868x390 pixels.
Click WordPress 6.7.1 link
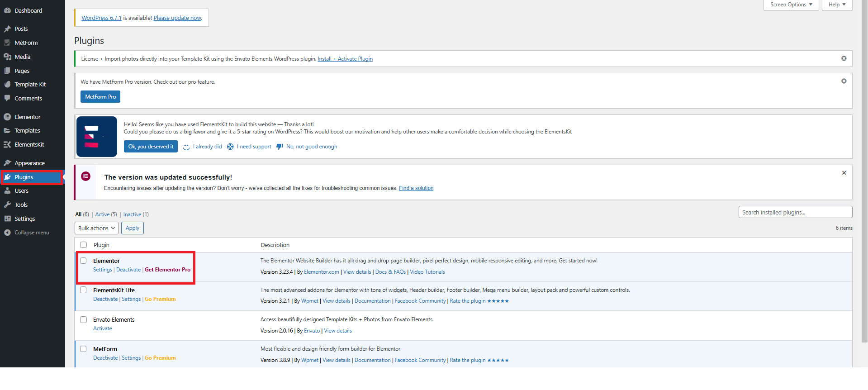click(x=101, y=18)
